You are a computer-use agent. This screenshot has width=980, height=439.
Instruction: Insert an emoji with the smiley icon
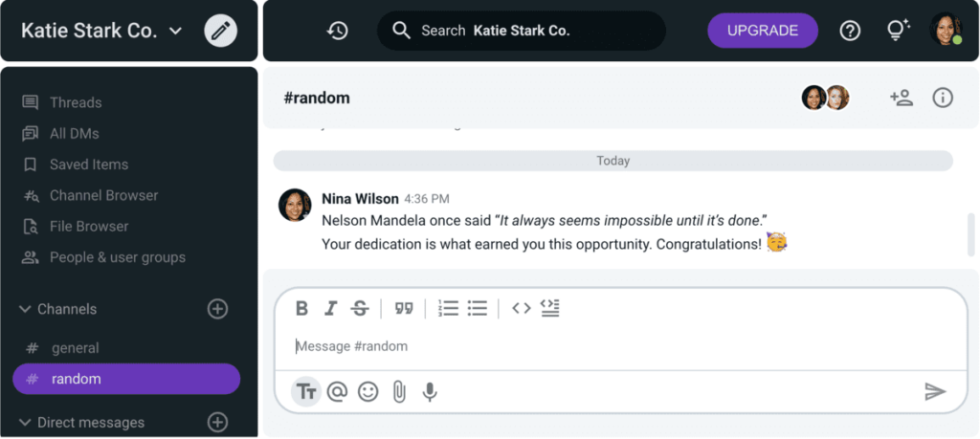coord(368,391)
